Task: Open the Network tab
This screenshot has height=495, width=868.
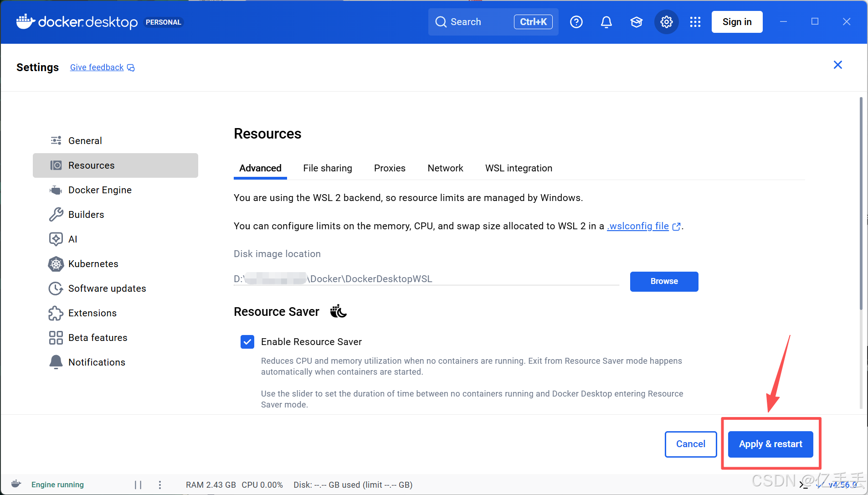Action: (445, 168)
